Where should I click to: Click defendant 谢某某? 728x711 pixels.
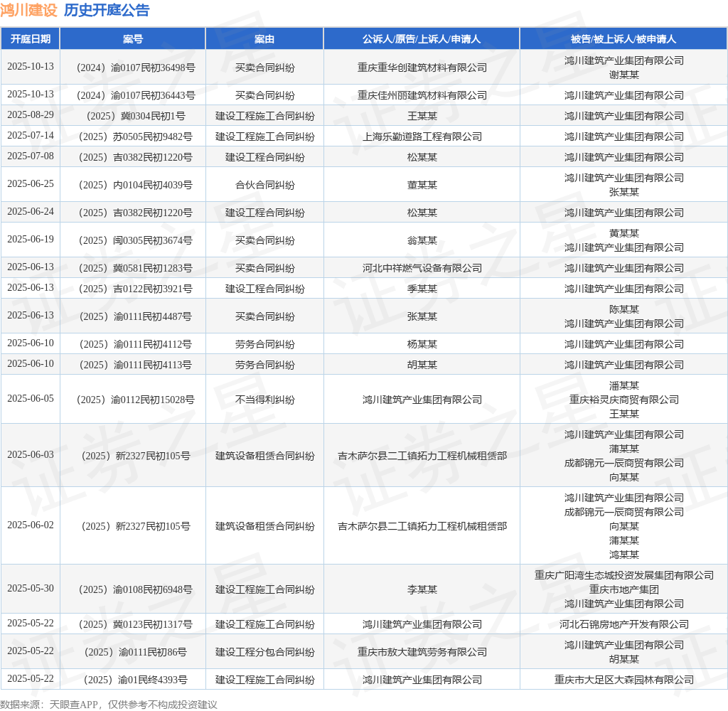pyautogui.click(x=624, y=75)
